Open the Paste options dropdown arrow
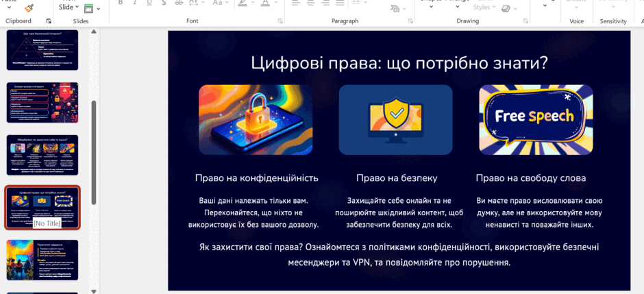The width and height of the screenshot is (644, 294). point(9,7)
